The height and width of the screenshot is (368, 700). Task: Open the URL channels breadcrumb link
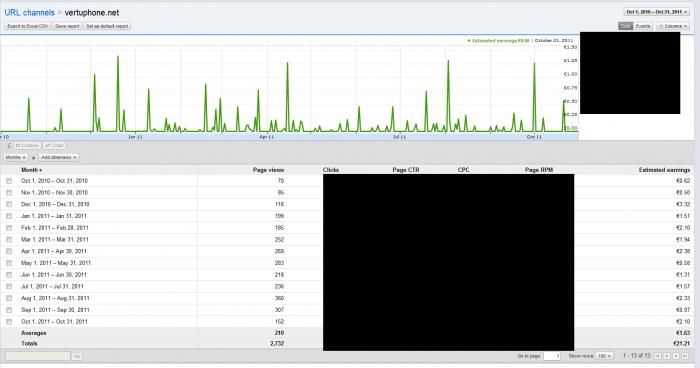29,13
